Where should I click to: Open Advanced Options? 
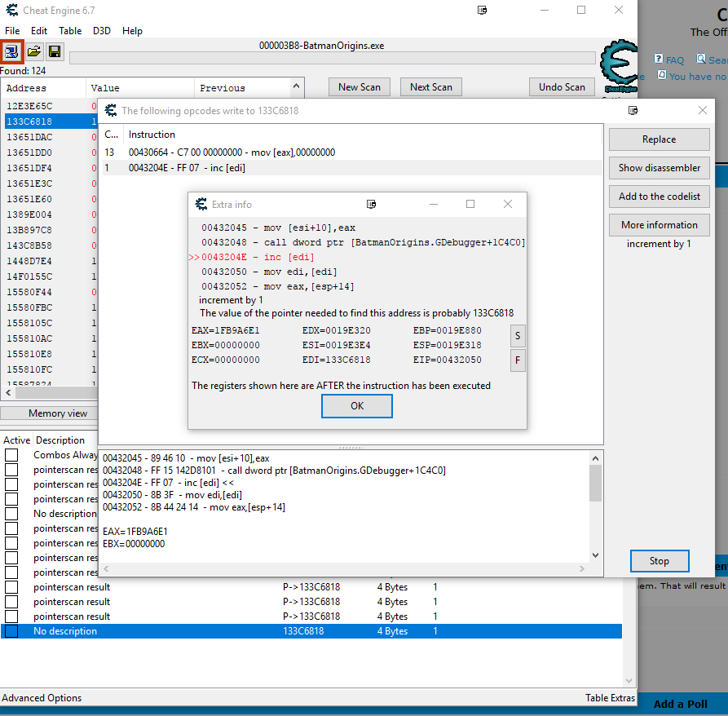tap(42, 698)
